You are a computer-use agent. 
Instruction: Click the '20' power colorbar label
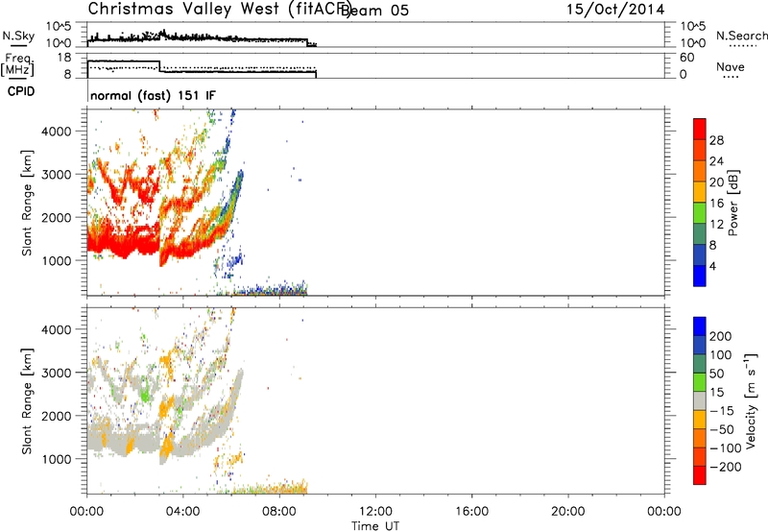(716, 182)
